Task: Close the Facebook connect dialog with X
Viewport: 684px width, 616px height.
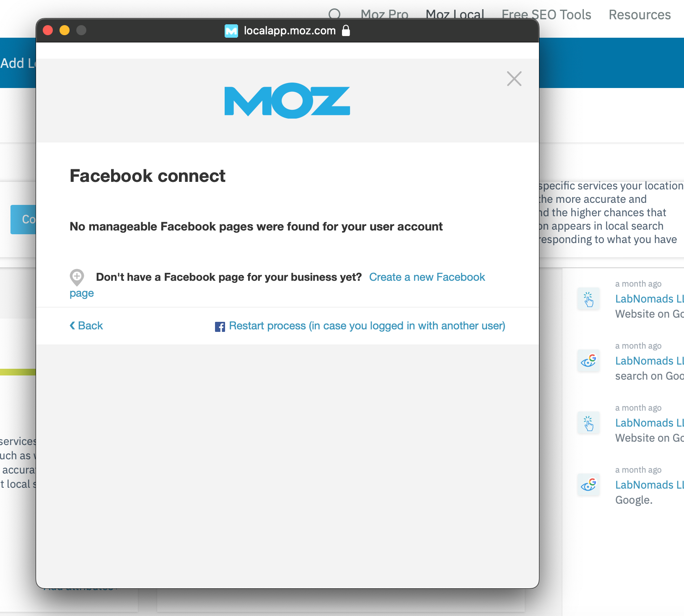Action: click(514, 79)
